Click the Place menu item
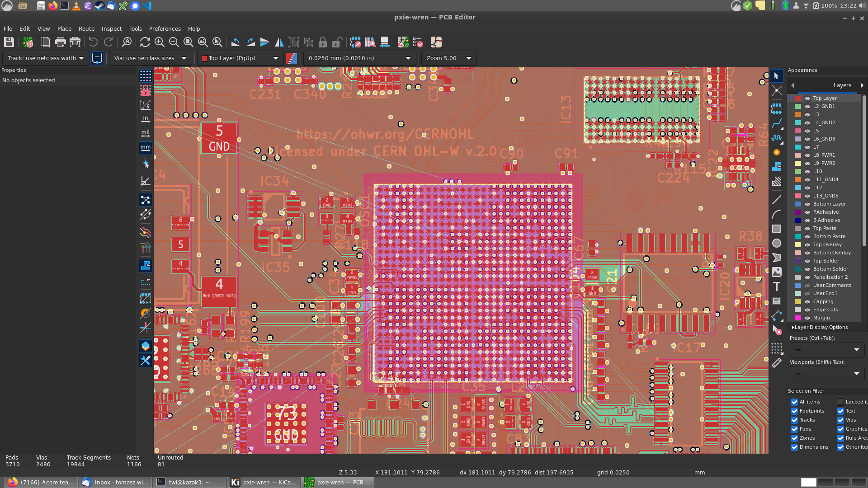This screenshot has height=488, width=868. tap(64, 28)
